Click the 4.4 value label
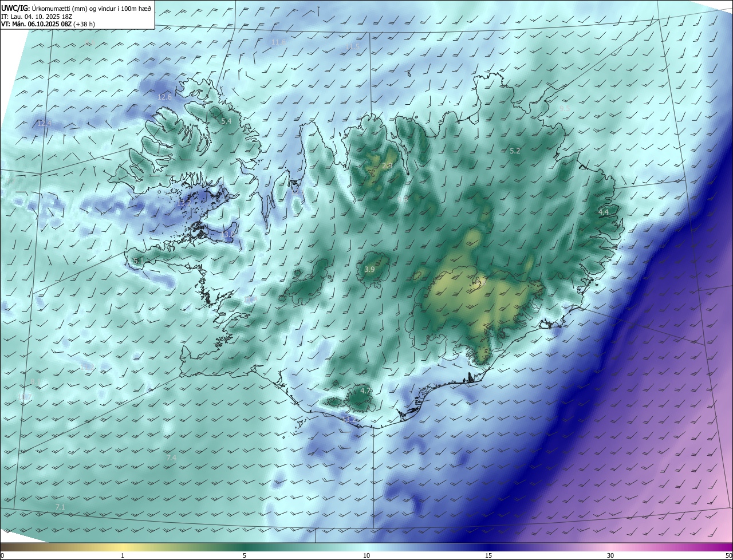 (604, 212)
